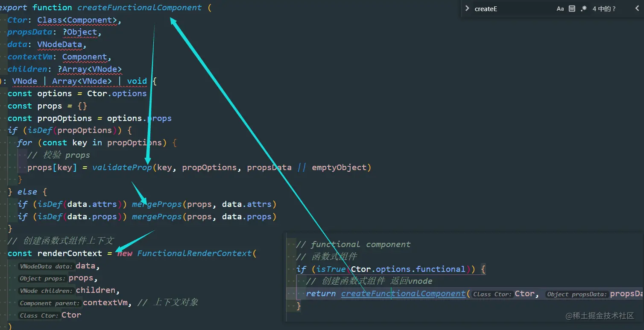Click mergeProps on the data.attrs line

[x=157, y=204]
